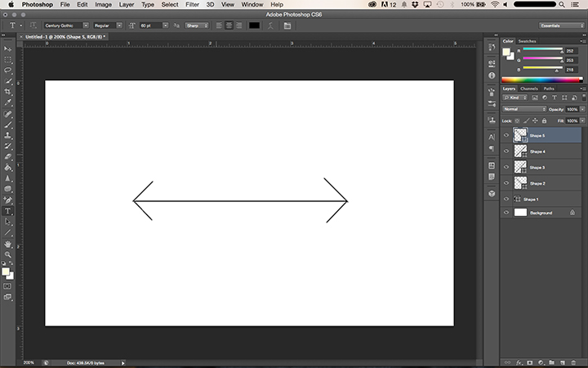
Task: Switch to the Paths tab
Action: pos(549,88)
